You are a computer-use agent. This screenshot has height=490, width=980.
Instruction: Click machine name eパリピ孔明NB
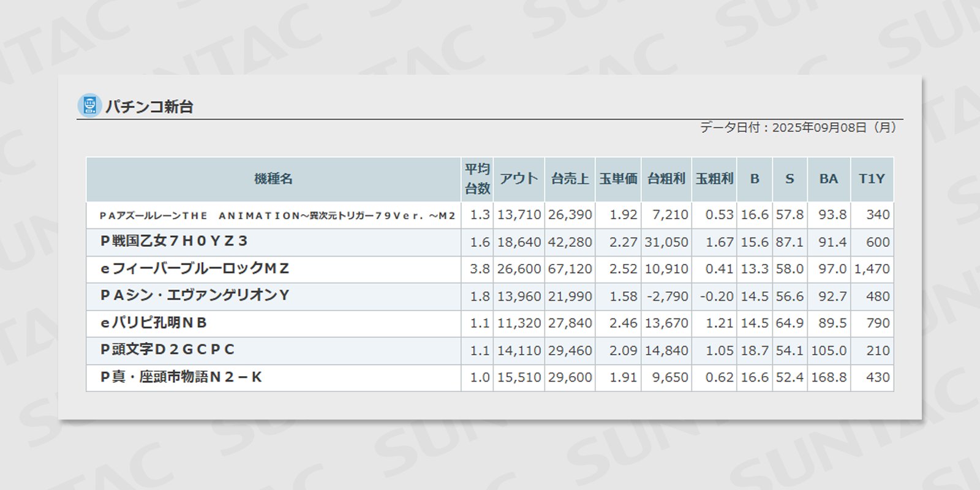click(153, 323)
